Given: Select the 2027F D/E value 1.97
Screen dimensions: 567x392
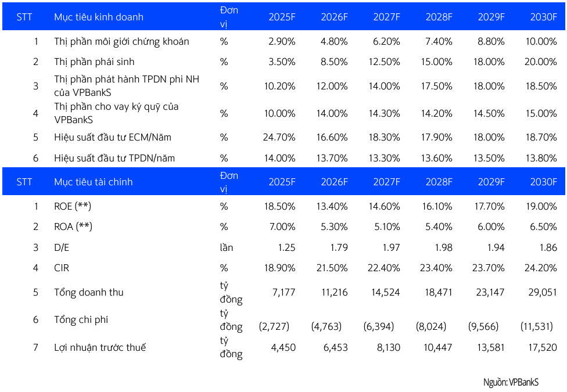Looking at the screenshot, I should pos(389,247).
